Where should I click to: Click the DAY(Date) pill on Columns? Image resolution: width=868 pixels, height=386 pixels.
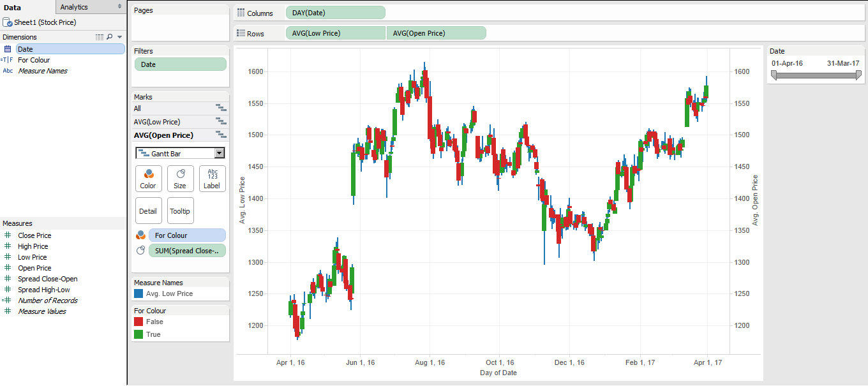(335, 12)
